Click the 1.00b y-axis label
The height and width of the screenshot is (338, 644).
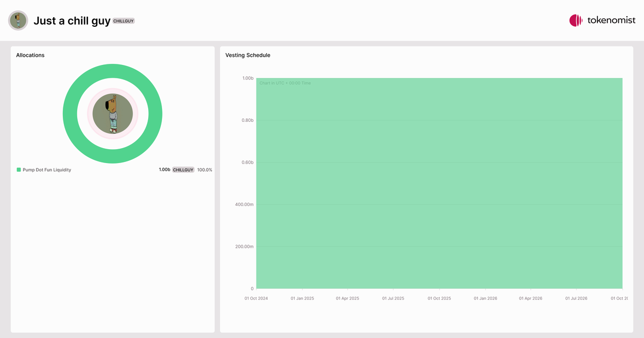pos(247,78)
